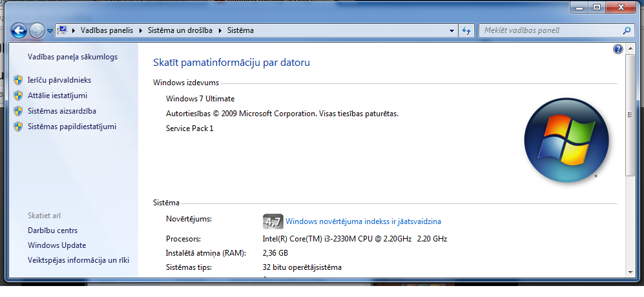644x297 pixels.
Task: Open Windows novērtējuma indekss ir jāatsvaidzina link
Action: pyautogui.click(x=363, y=221)
